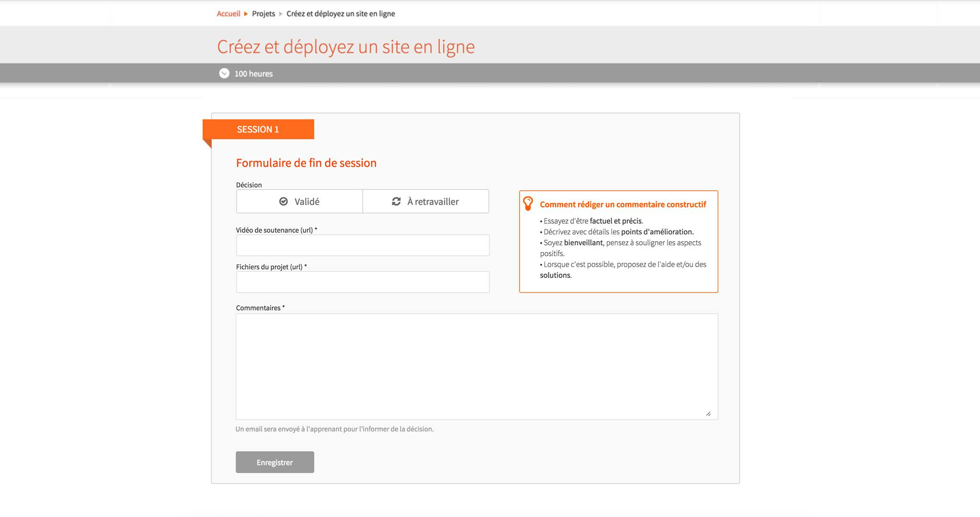Go to the Projets breadcrumb
980x517 pixels.
coord(264,14)
